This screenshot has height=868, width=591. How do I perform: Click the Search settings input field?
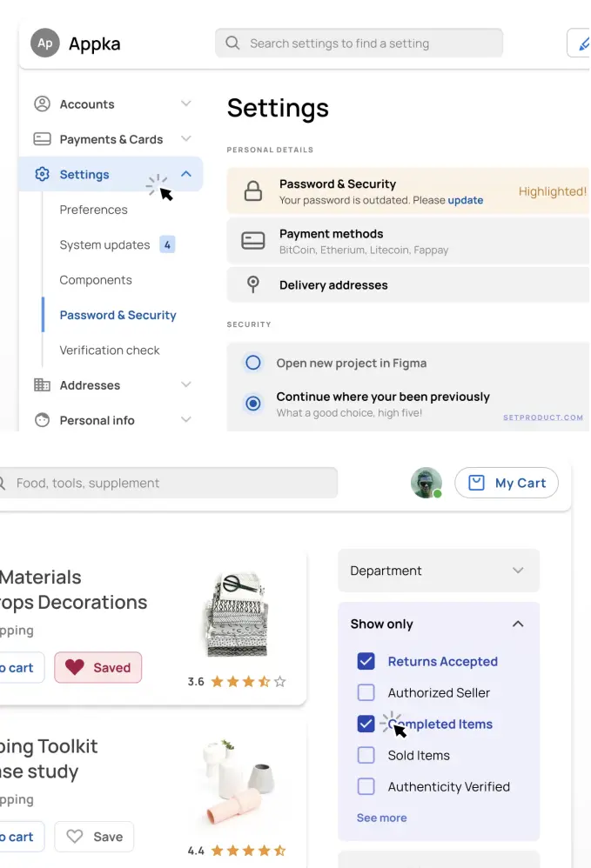tap(359, 43)
